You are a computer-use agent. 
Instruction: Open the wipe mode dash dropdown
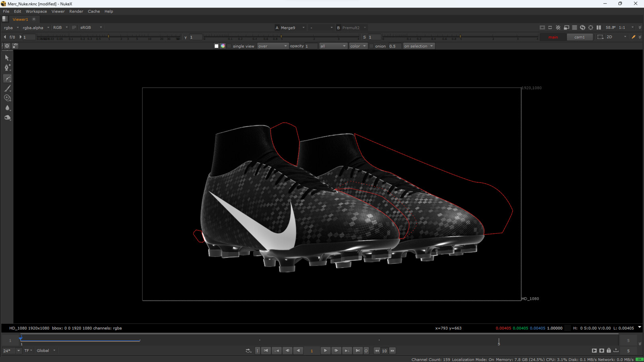(x=321, y=28)
